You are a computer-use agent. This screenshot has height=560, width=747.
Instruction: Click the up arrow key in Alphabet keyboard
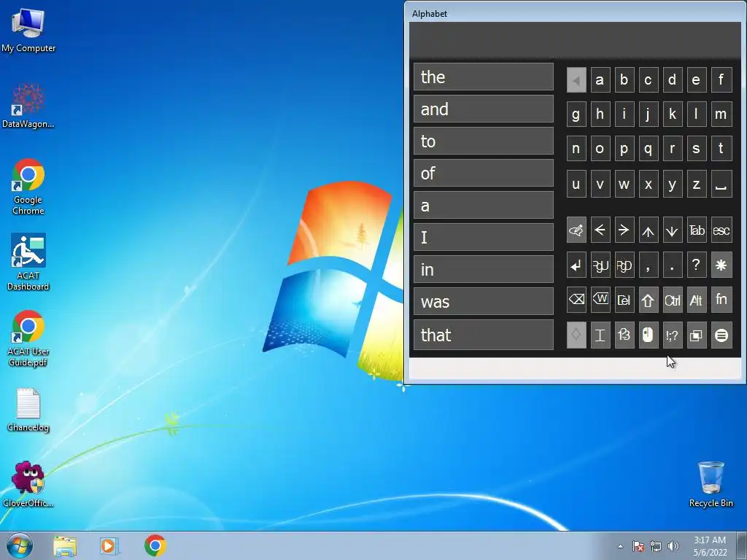coord(649,230)
